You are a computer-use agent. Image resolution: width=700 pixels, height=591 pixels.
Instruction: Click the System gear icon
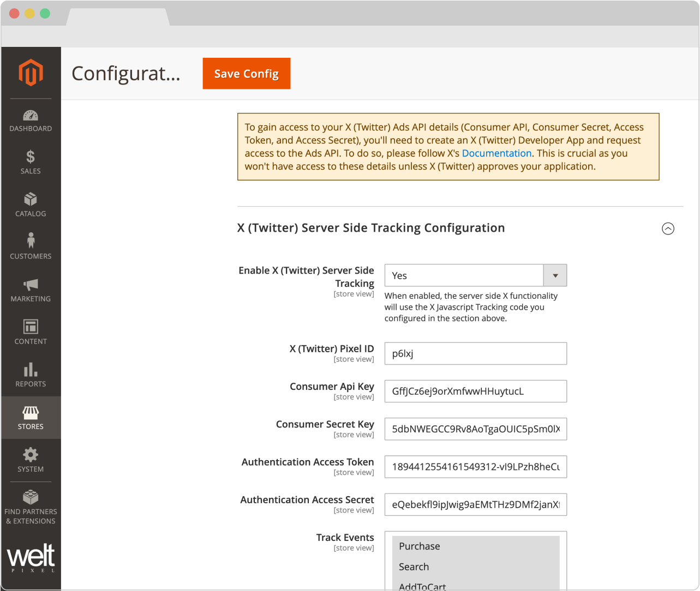[x=31, y=460]
